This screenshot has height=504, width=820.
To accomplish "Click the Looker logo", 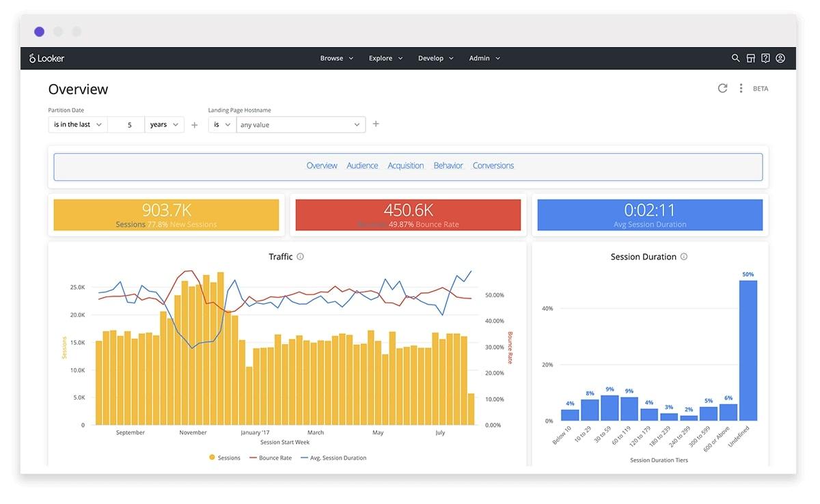I will pyautogui.click(x=46, y=58).
